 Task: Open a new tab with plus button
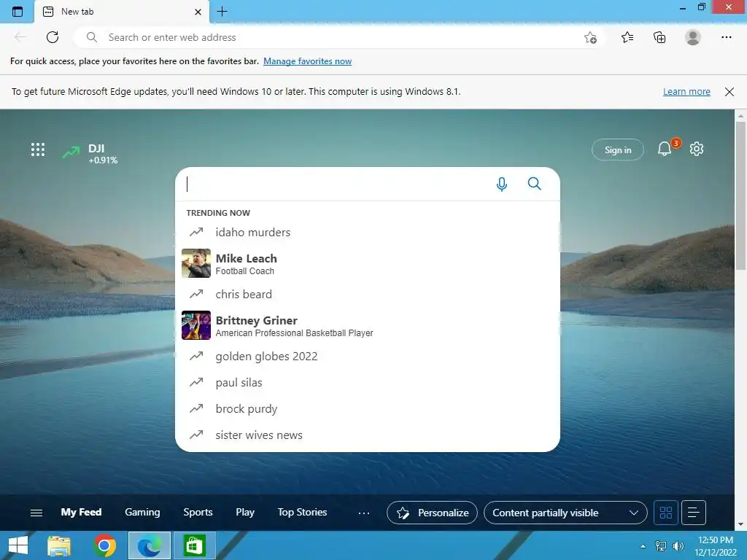coord(222,12)
